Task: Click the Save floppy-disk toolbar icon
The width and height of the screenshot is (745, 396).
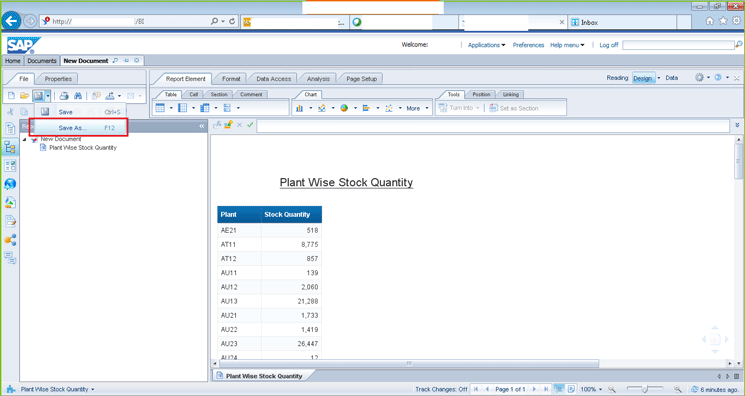Action: click(38, 96)
